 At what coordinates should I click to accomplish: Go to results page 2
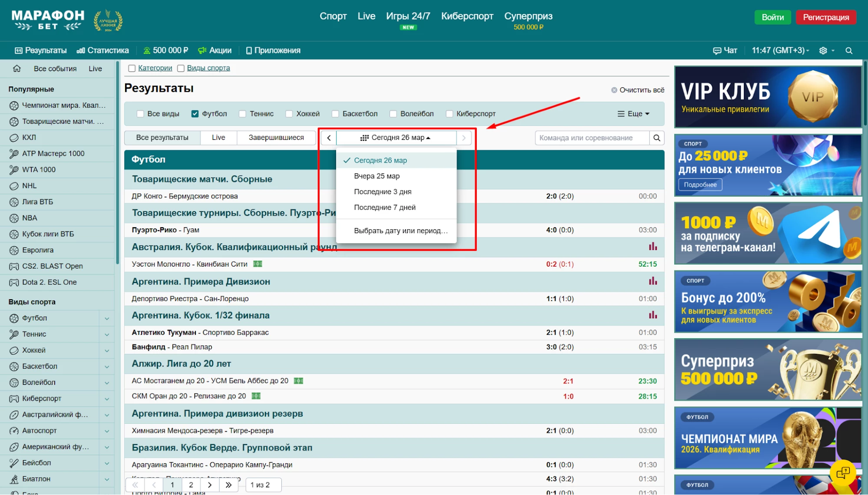coord(191,485)
